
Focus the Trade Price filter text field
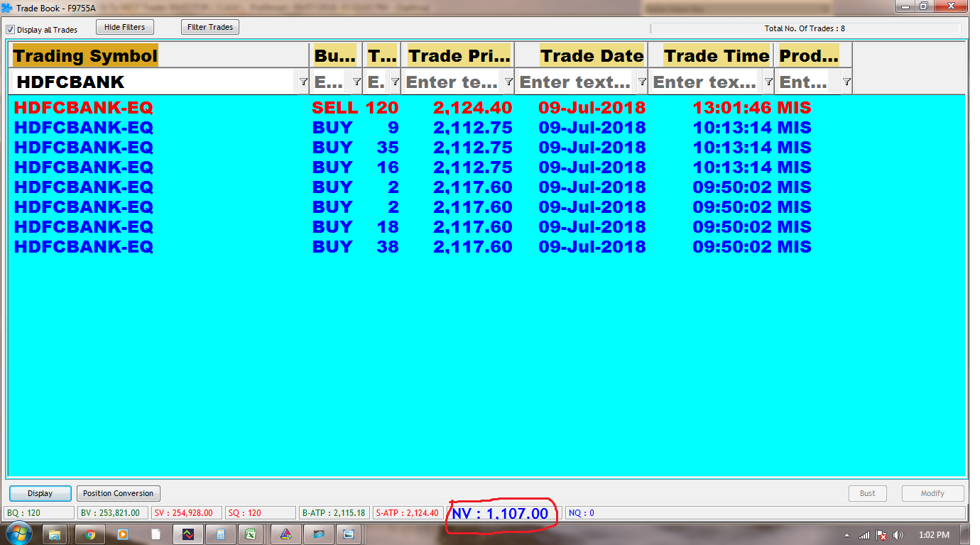pos(452,82)
